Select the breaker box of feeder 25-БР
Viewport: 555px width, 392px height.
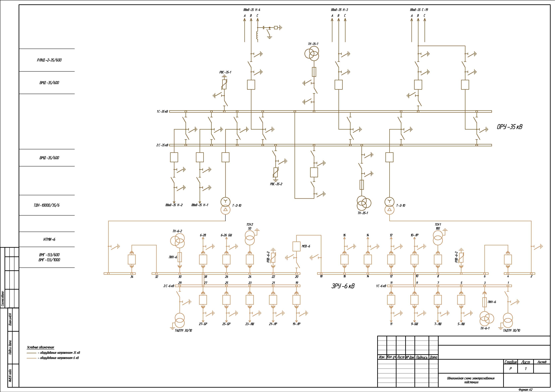click(x=226, y=300)
